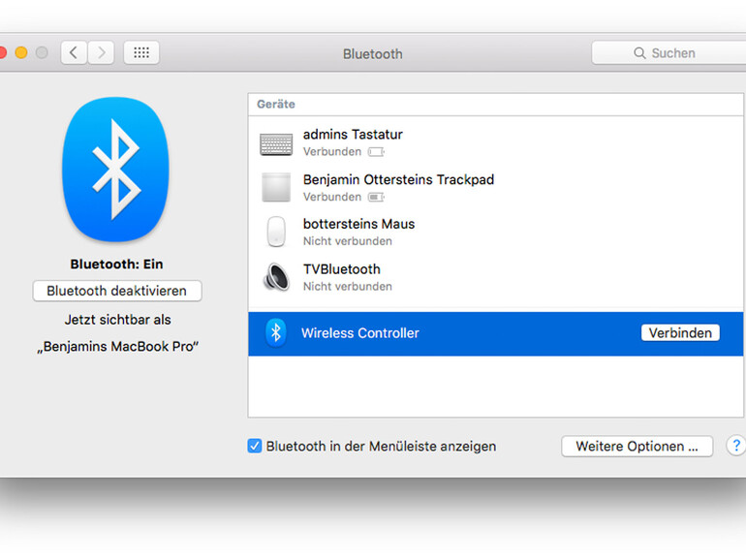Click the grey zoom window button

(42, 52)
